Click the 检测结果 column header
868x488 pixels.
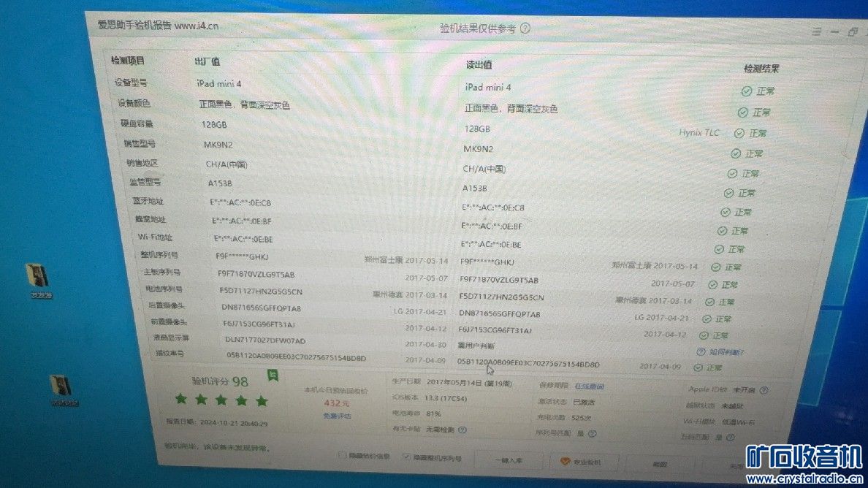(x=761, y=69)
